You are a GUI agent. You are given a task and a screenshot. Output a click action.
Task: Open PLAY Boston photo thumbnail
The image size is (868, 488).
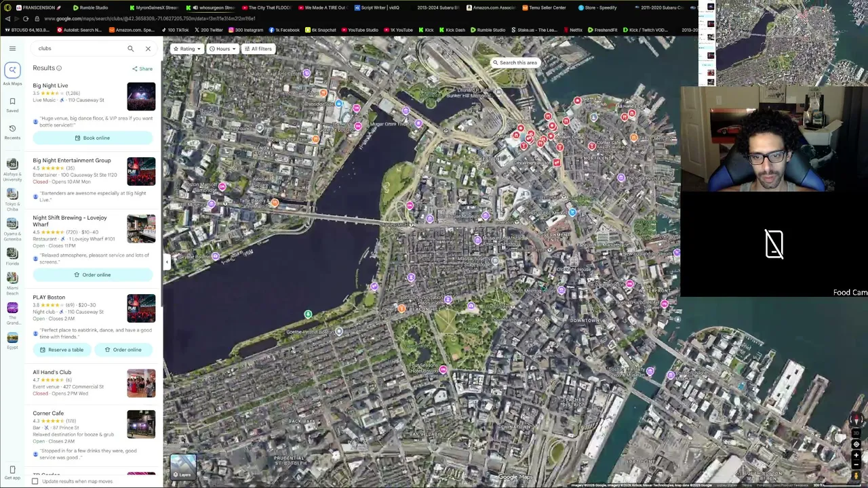141,308
